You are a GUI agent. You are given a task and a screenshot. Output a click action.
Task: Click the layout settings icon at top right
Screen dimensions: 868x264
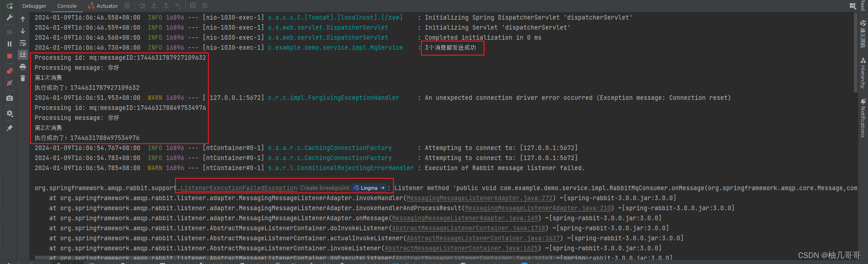tap(852, 5)
